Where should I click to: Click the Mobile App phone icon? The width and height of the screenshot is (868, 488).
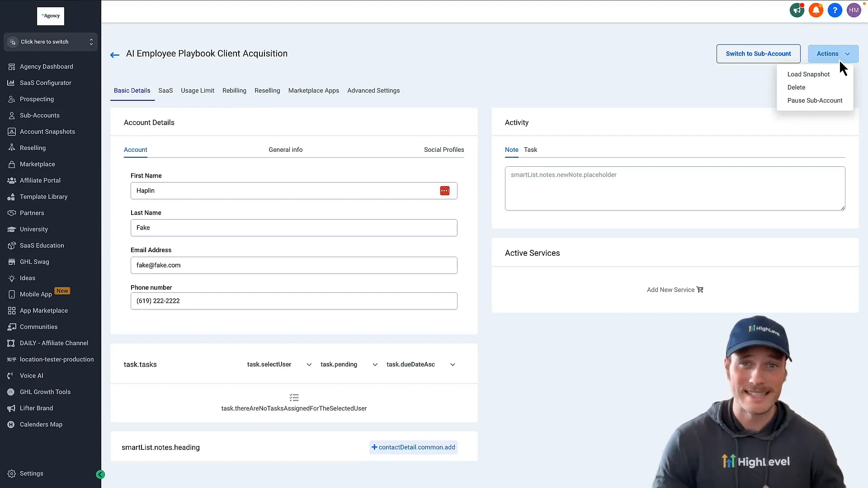click(x=12, y=294)
